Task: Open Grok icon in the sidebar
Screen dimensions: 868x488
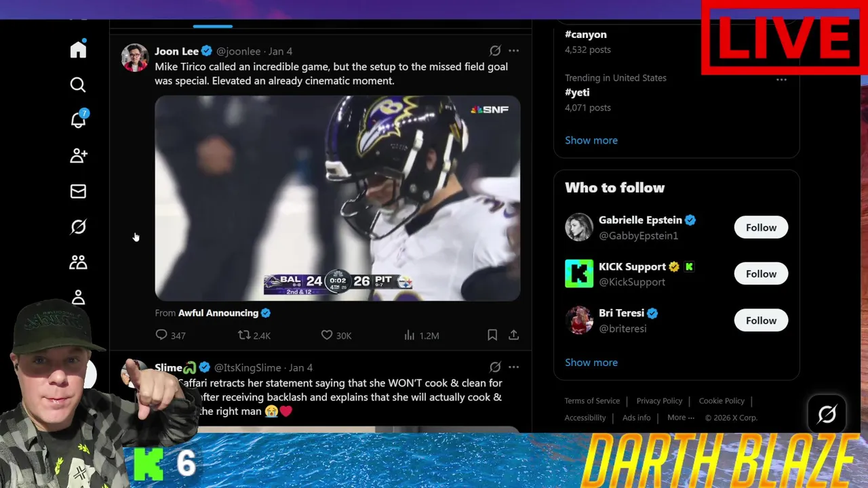Action: coord(78,226)
